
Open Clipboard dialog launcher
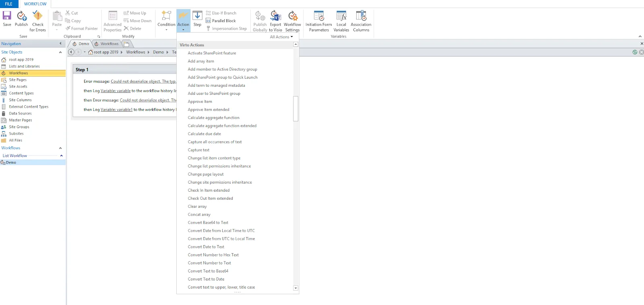coord(99,37)
